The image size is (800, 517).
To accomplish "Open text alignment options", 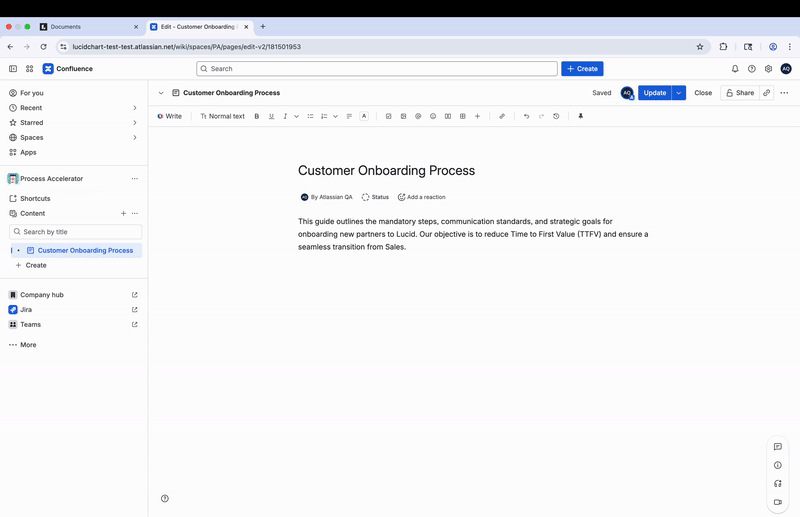I will 349,116.
